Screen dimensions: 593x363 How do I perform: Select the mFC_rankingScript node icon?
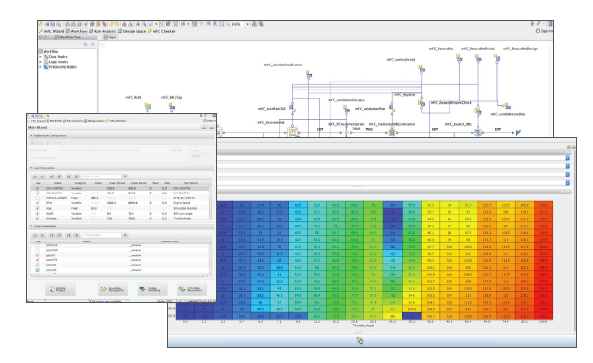point(422,69)
